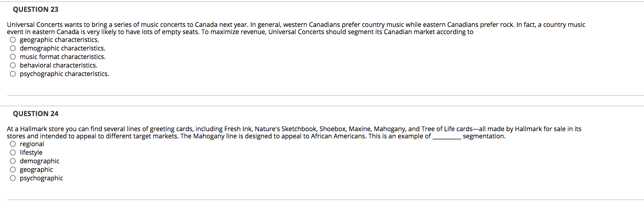
Task: Select the regional option in Question 24
Action: pyautogui.click(x=13, y=144)
